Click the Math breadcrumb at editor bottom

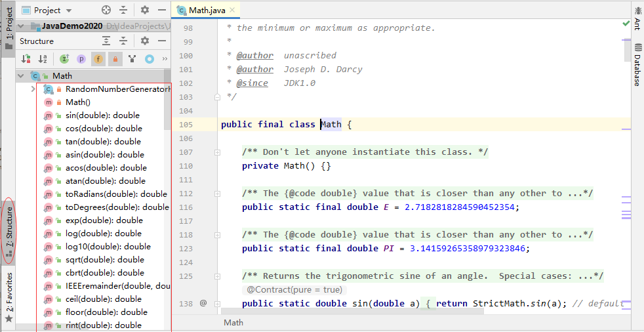[233, 323]
